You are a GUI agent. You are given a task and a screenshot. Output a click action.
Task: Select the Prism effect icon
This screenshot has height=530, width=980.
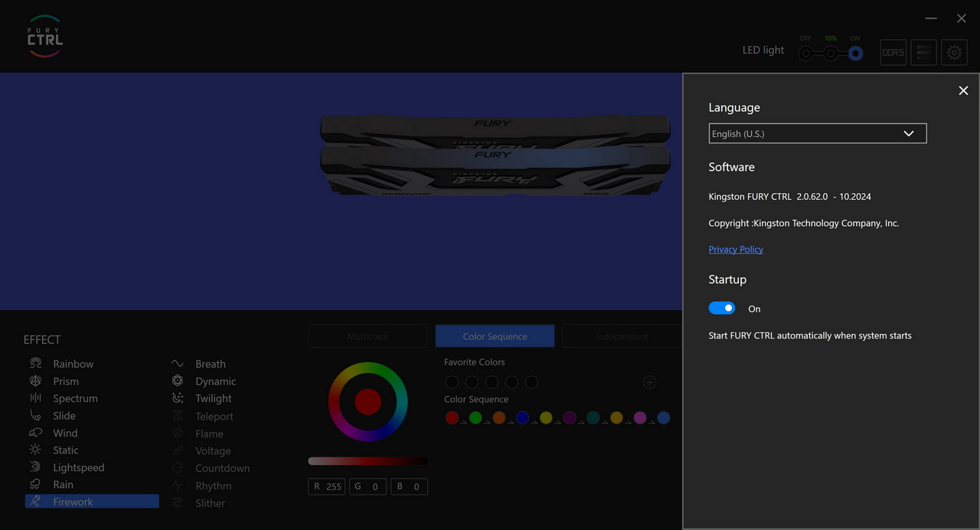tap(35, 381)
